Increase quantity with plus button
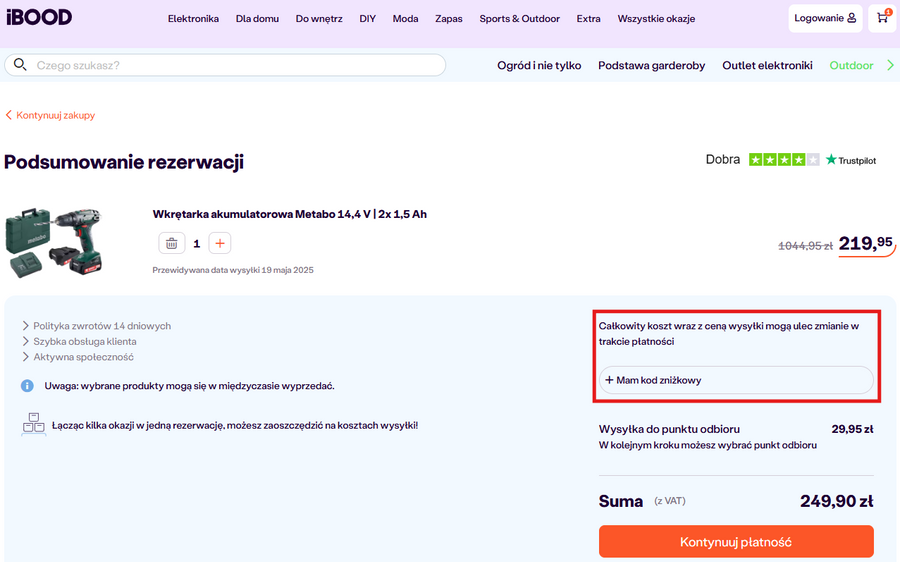 tap(221, 243)
